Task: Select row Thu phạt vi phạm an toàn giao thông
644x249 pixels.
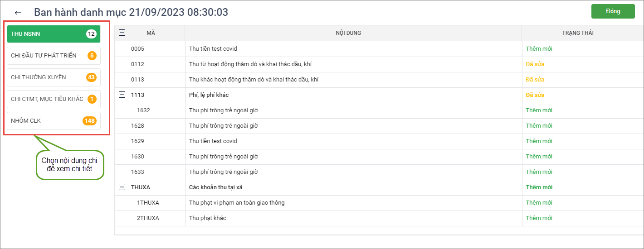Action: (237, 203)
